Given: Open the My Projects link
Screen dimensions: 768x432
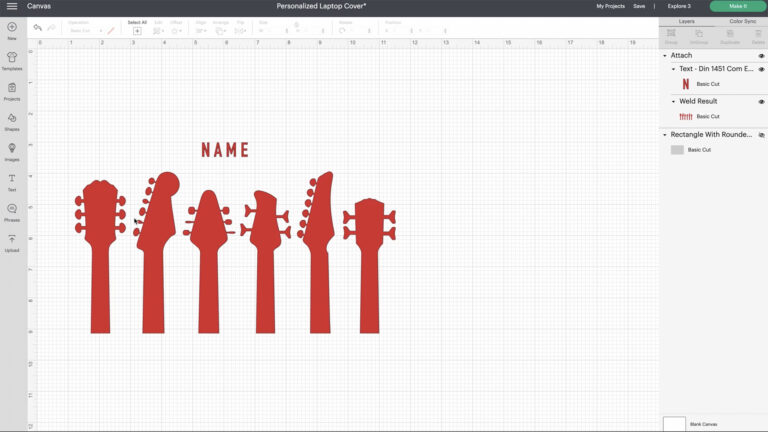Looking at the screenshot, I should (610, 6).
